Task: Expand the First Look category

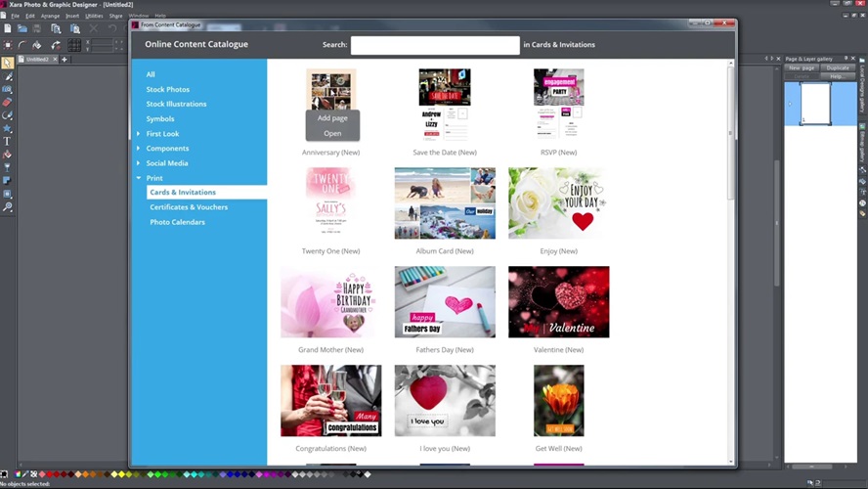Action: click(139, 134)
